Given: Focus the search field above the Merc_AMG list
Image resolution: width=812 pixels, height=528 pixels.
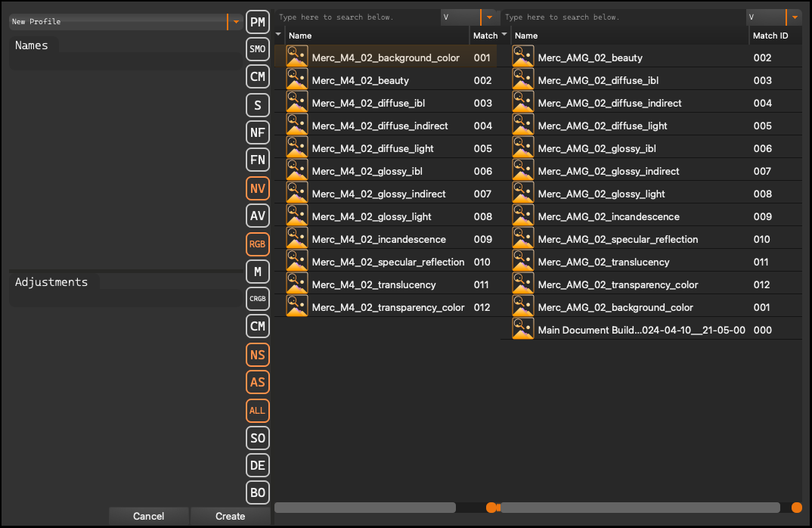Looking at the screenshot, I should click(x=624, y=17).
